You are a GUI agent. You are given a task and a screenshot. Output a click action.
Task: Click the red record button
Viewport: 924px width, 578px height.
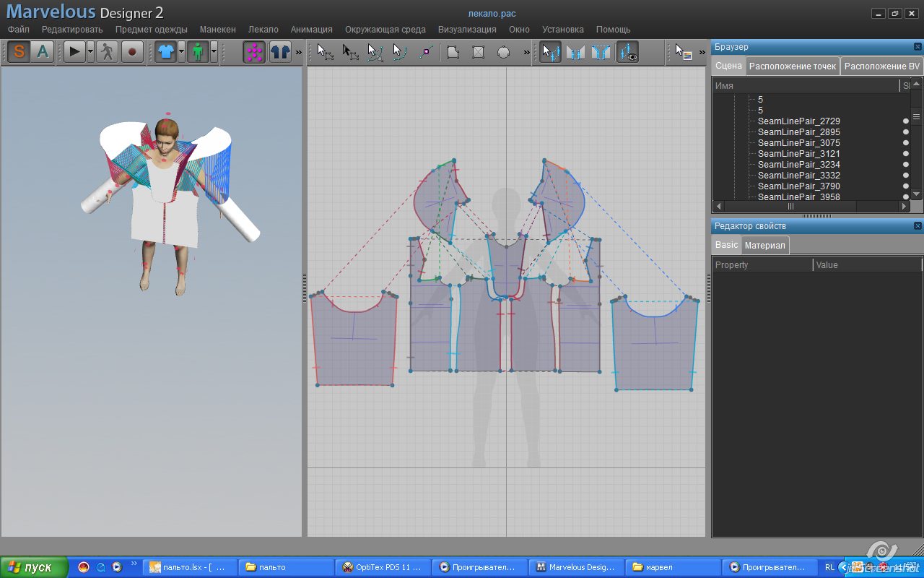[x=131, y=52]
